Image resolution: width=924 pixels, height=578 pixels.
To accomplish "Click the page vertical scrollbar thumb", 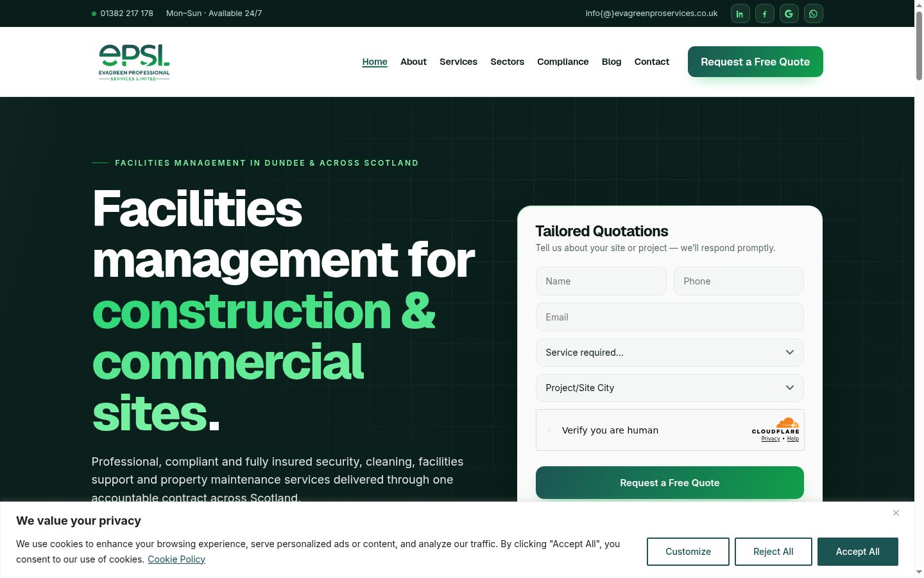I will tap(919, 45).
